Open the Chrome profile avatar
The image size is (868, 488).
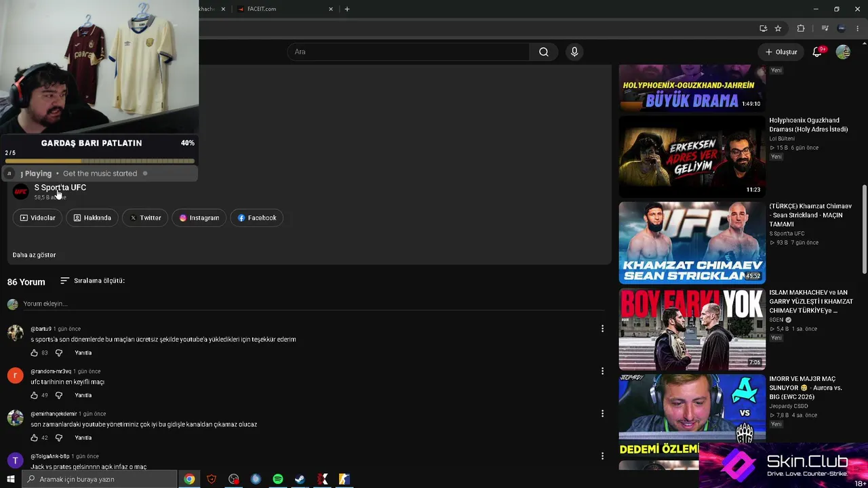point(842,28)
